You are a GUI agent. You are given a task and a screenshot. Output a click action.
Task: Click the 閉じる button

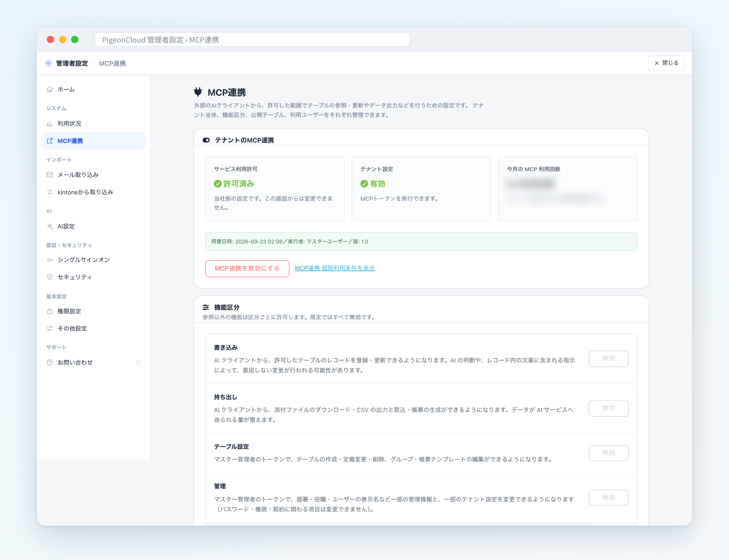pos(666,63)
